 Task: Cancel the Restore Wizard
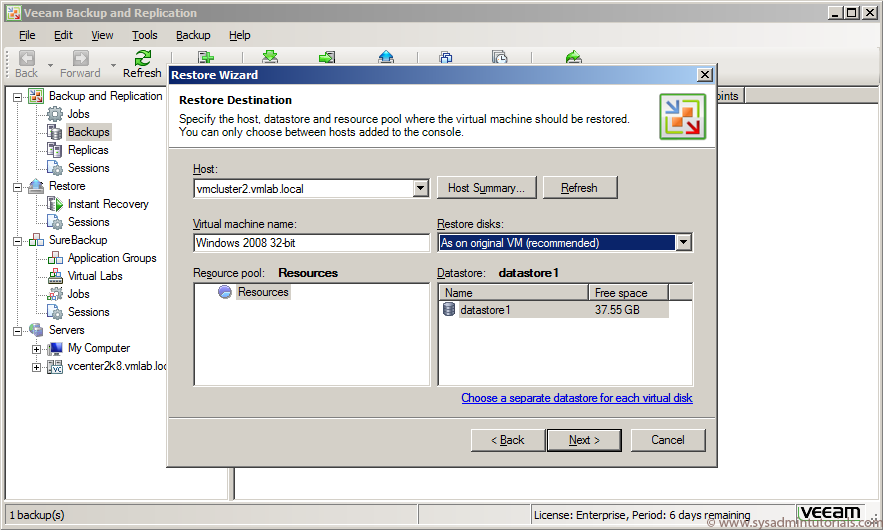coord(668,440)
